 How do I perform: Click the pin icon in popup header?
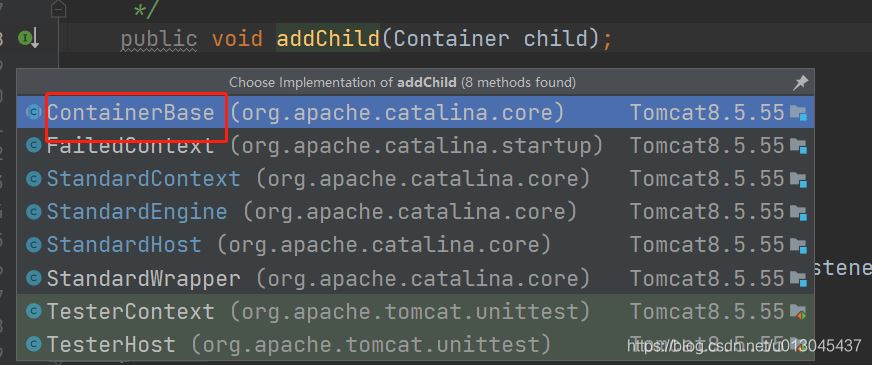[x=800, y=83]
